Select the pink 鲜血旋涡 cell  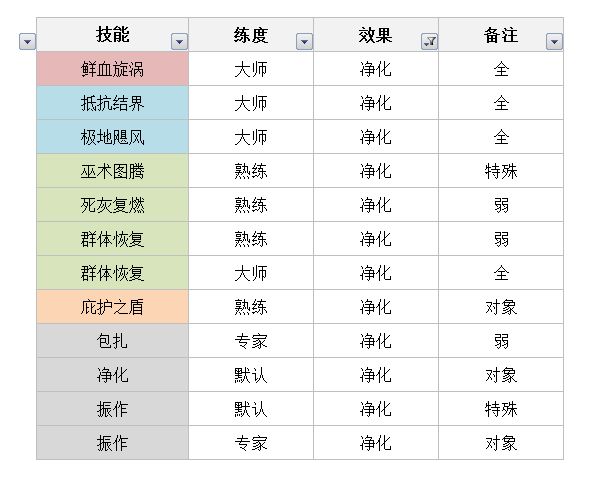pyautogui.click(x=112, y=69)
